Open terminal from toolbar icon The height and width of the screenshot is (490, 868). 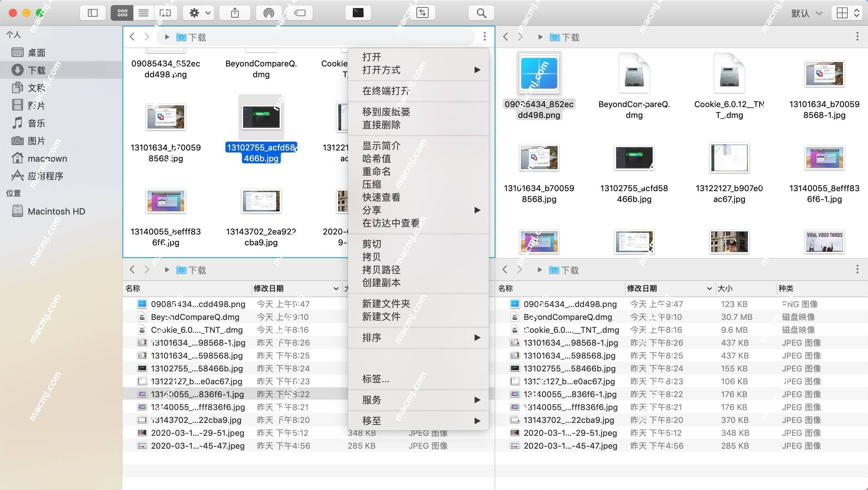pos(358,13)
